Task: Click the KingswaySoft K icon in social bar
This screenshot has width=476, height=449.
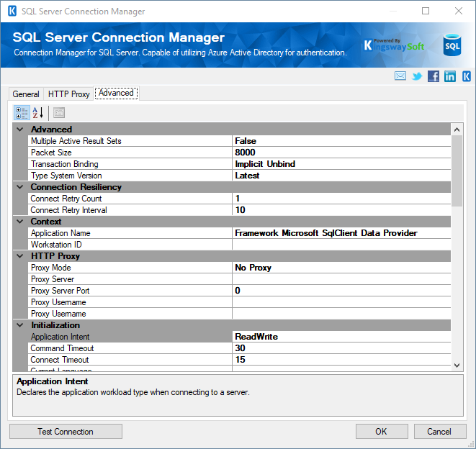Action: pyautogui.click(x=466, y=76)
